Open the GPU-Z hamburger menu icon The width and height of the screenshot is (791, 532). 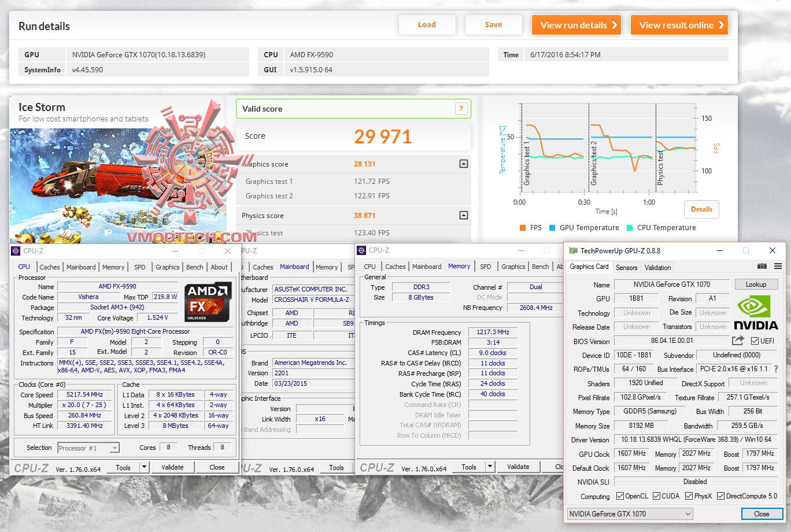coord(777,267)
